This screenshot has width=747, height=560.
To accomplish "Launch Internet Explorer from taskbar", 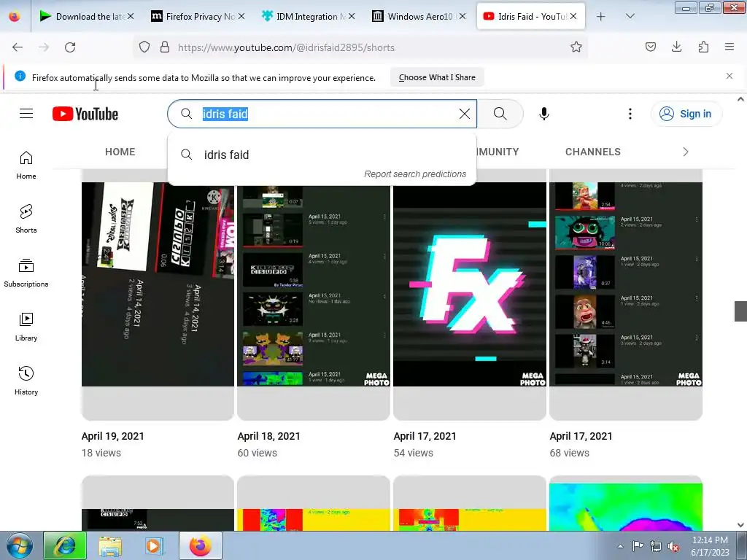I will pos(65,545).
